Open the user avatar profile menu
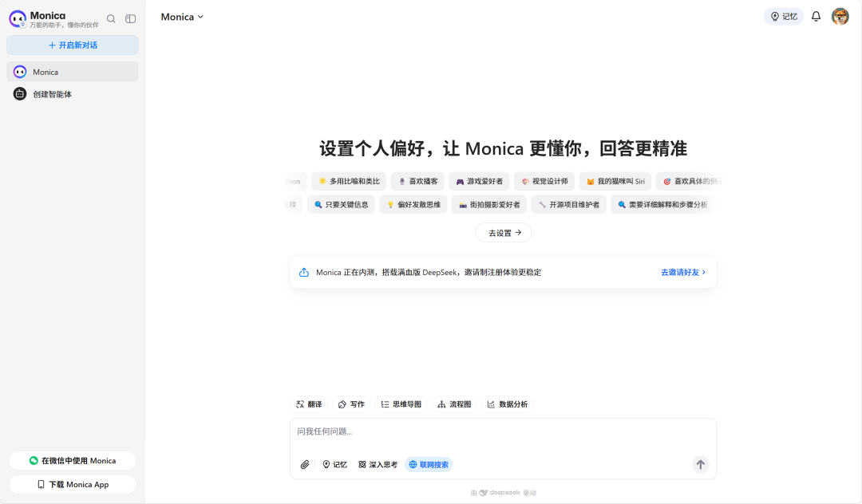This screenshot has height=504, width=862. pyautogui.click(x=840, y=17)
